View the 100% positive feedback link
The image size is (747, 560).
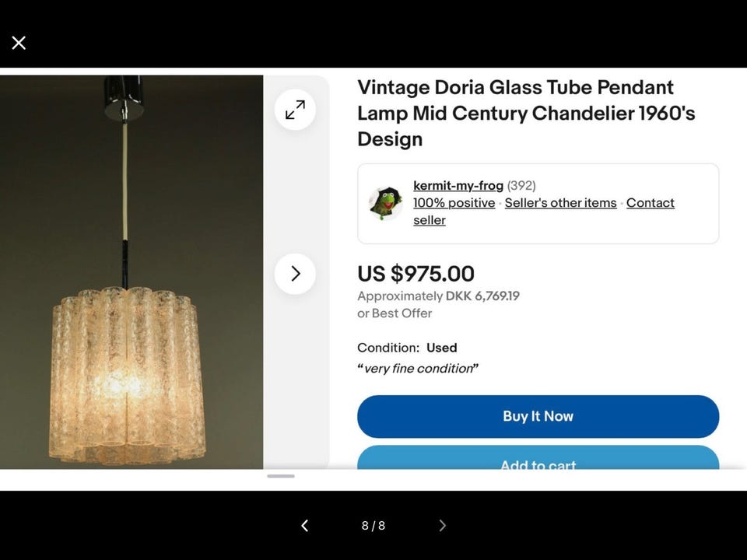click(454, 203)
